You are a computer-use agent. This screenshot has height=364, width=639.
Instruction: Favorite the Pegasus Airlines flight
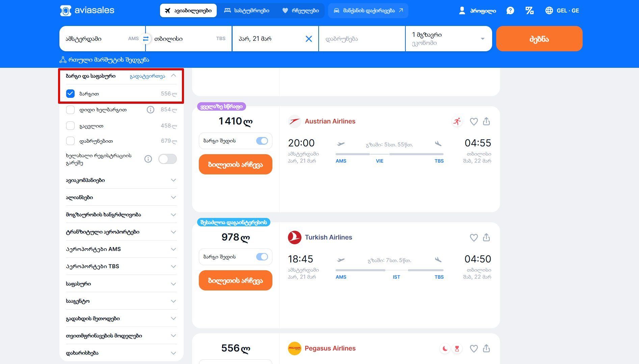(474, 348)
